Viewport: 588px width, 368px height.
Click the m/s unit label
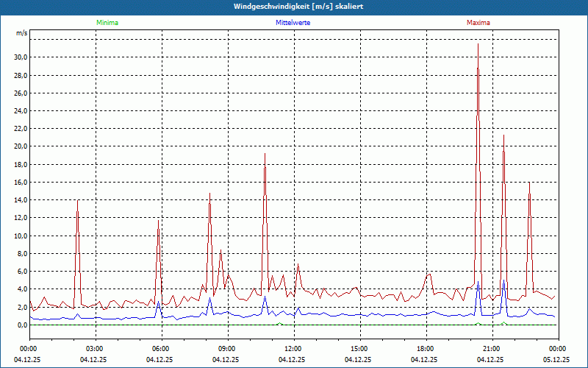(22, 33)
